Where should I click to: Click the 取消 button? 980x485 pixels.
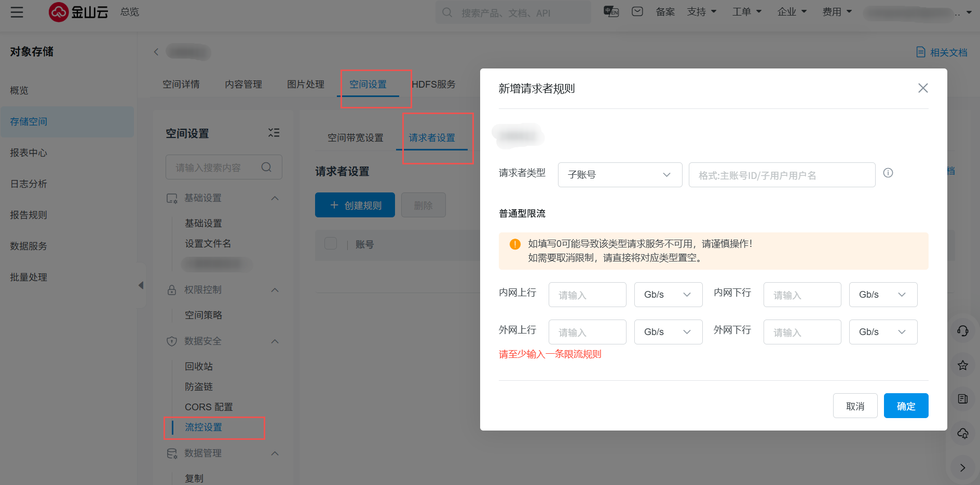click(x=855, y=406)
